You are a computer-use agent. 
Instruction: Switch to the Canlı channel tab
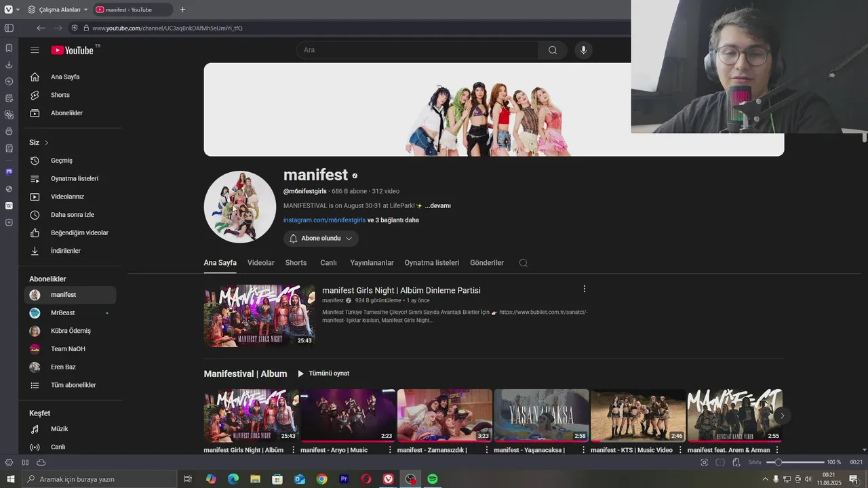[x=328, y=263]
